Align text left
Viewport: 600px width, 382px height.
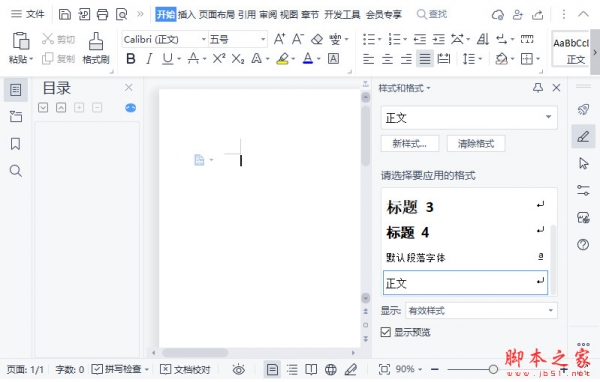pyautogui.click(x=368, y=59)
